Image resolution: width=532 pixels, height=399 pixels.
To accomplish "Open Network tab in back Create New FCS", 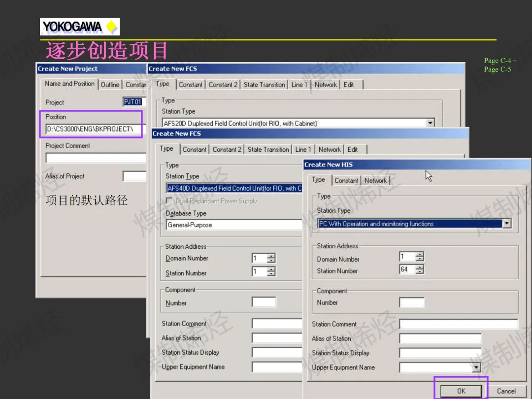I will (326, 85).
